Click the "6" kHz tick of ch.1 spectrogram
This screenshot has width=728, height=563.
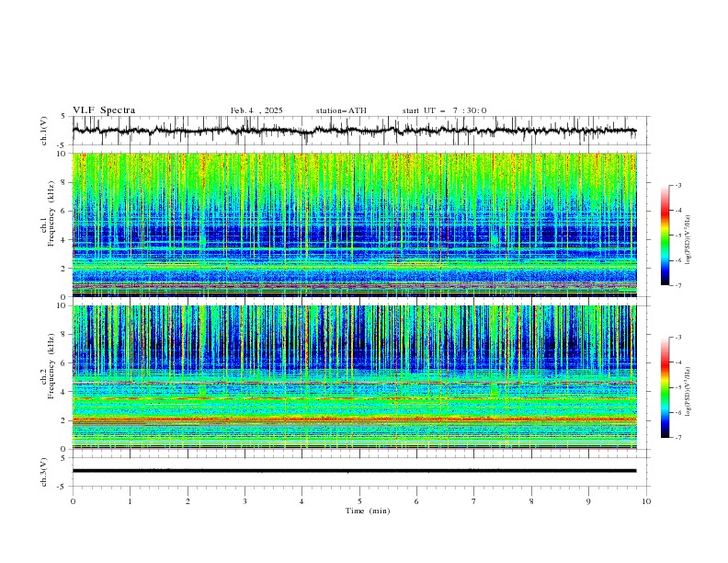[x=64, y=211]
